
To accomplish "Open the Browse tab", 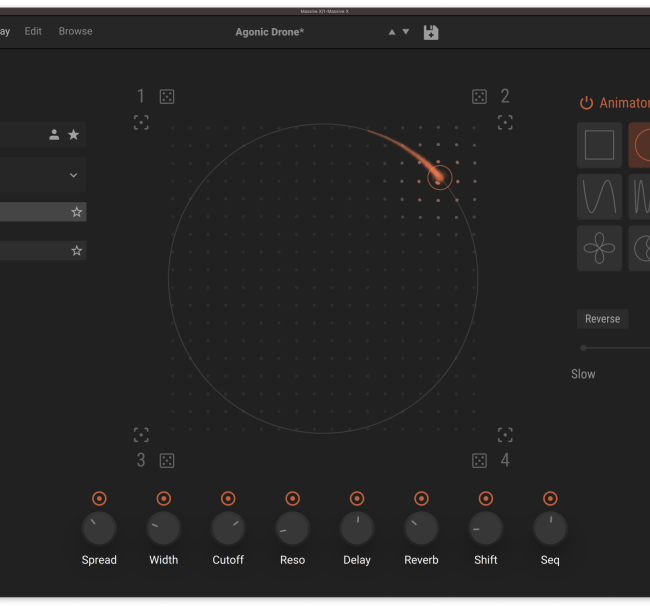I will tap(75, 31).
